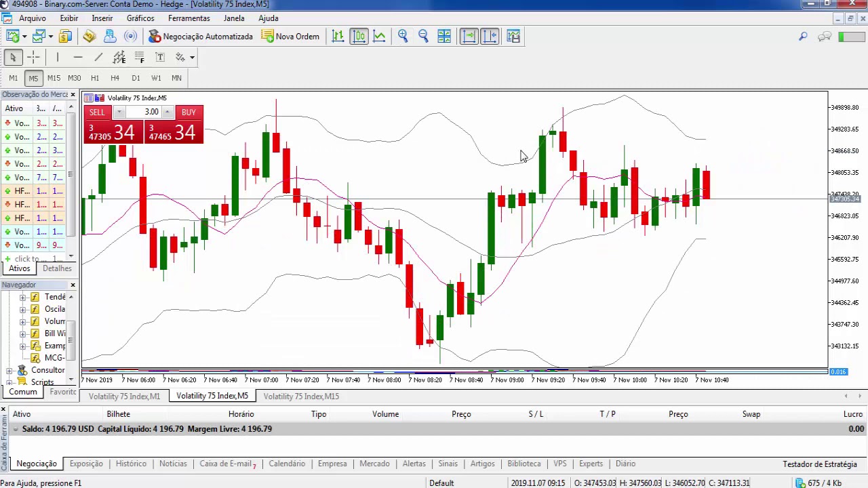The width and height of the screenshot is (868, 488).
Task: Click the signals radio wave icon
Action: coord(131,36)
